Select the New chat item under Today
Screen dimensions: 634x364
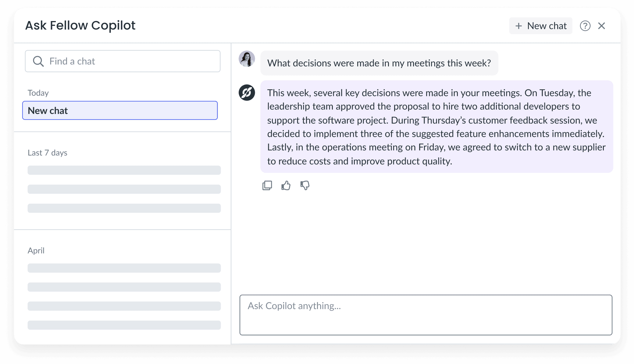120,110
